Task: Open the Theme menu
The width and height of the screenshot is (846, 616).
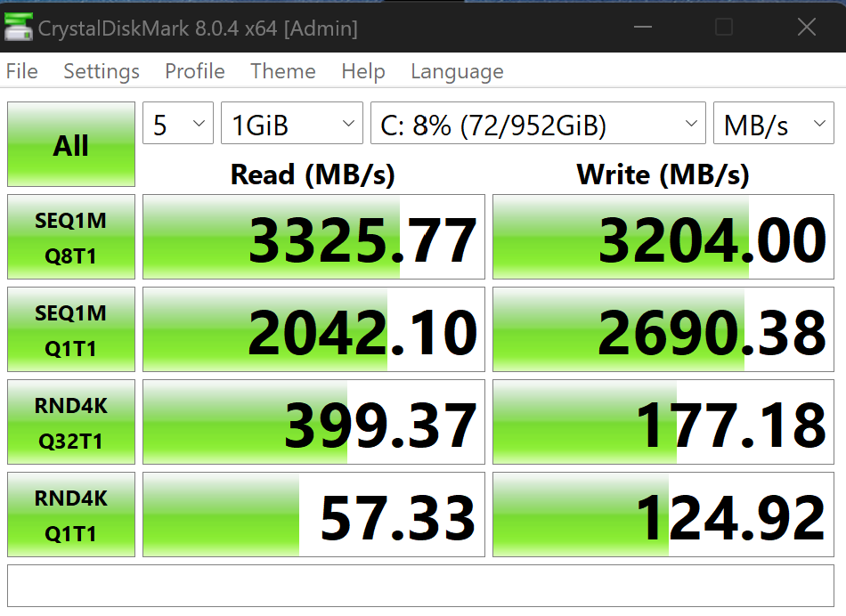Action: click(282, 71)
